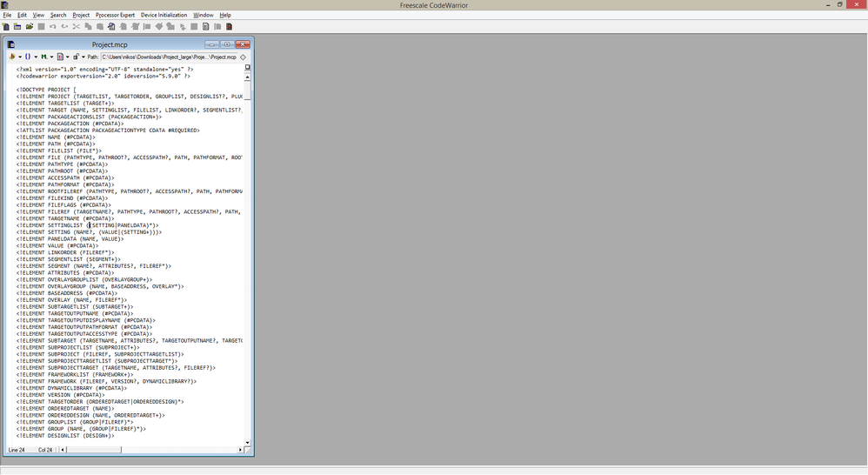
Task: Open the Edit menu
Action: (x=22, y=15)
